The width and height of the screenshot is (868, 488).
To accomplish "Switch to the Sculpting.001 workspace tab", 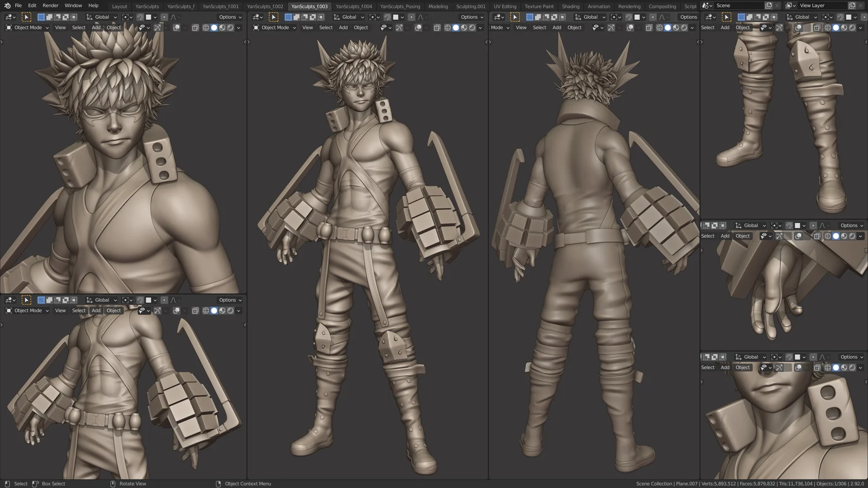I will tap(471, 6).
